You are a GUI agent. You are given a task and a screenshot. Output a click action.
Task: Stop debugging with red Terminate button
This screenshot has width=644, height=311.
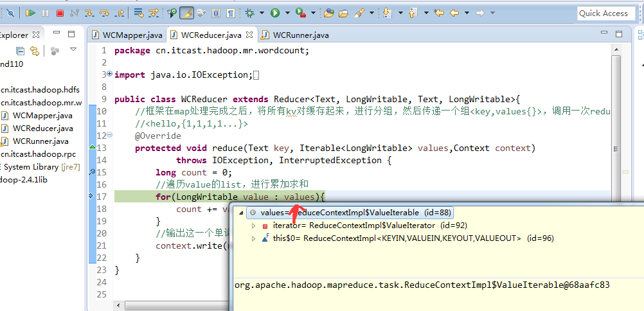(x=60, y=13)
